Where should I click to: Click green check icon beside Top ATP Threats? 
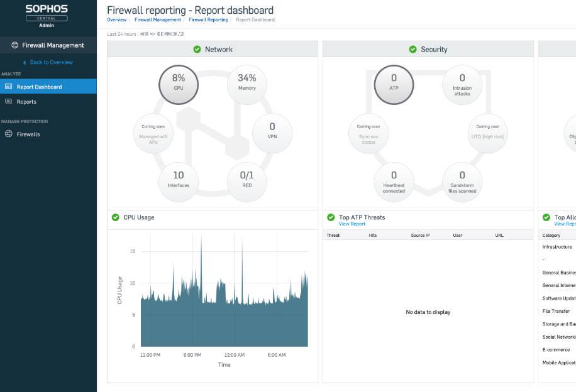coord(331,217)
